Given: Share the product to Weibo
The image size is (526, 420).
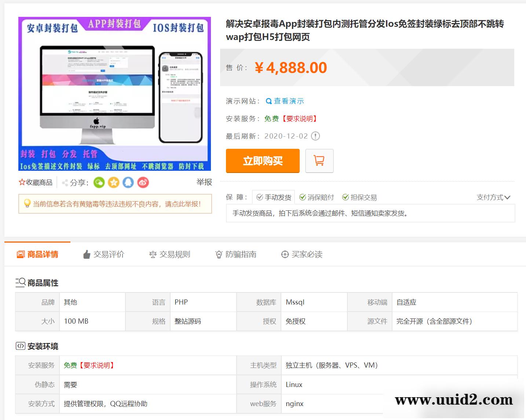Looking at the screenshot, I should point(143,182).
